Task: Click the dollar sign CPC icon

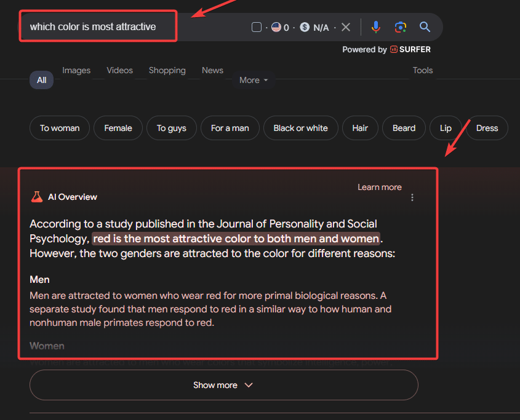Action: (x=305, y=27)
